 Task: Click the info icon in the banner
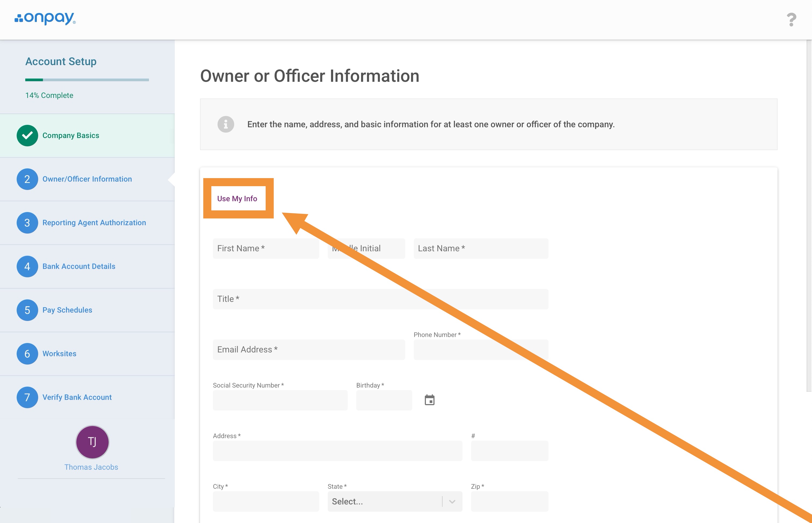point(226,124)
